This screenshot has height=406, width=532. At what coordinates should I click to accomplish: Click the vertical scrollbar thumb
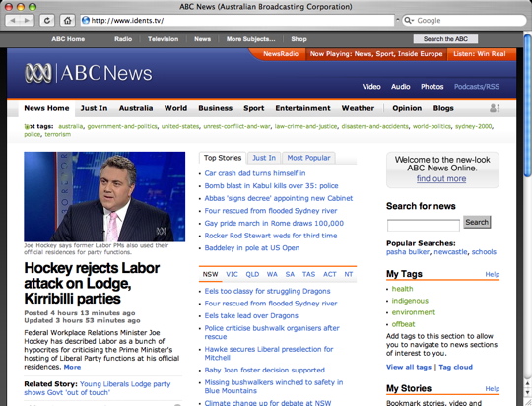(x=528, y=104)
